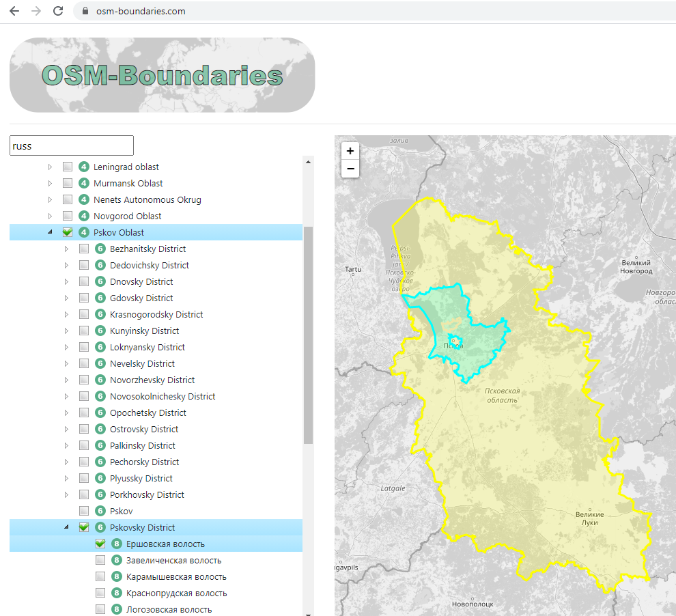The image size is (676, 616).
Task: Check the Pechorsky District checkbox
Action: [83, 462]
